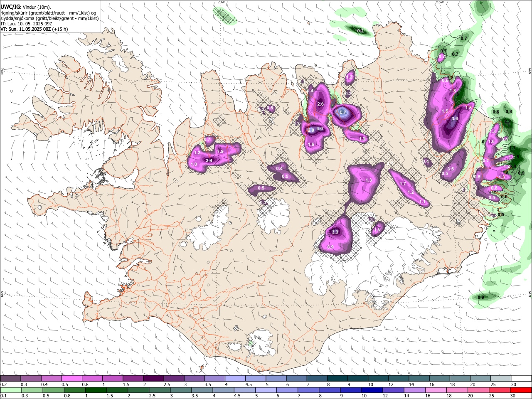Select the 'slydda/snjókoma' legend description line
This screenshot has height=399, width=532.
[x=49, y=18]
